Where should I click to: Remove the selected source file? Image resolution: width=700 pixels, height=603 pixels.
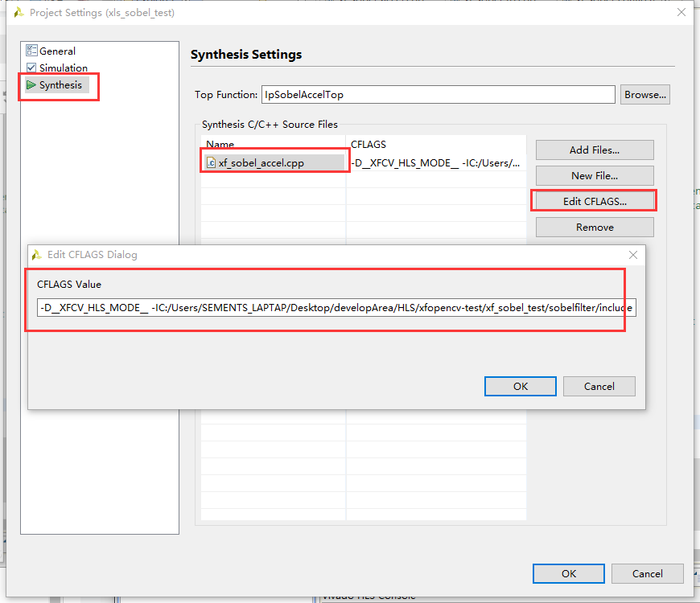tap(595, 227)
